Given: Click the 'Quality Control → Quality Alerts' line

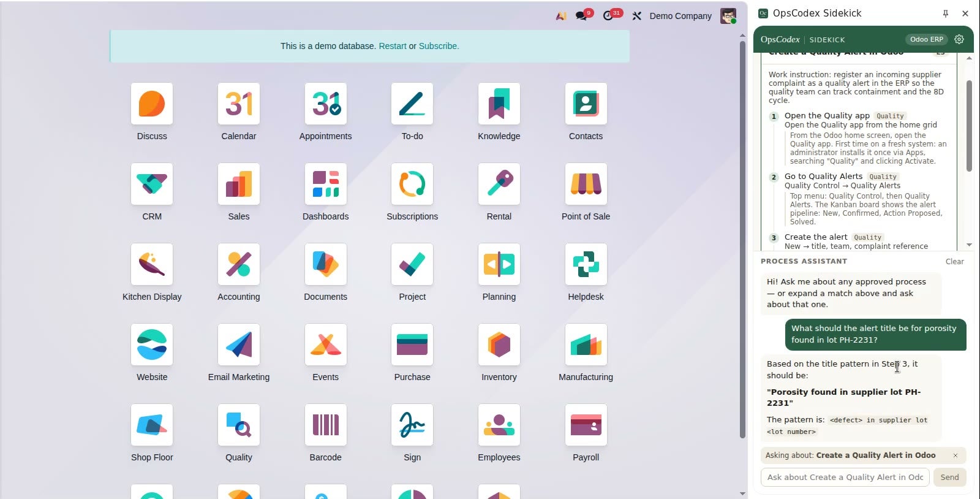Looking at the screenshot, I should tap(842, 186).
